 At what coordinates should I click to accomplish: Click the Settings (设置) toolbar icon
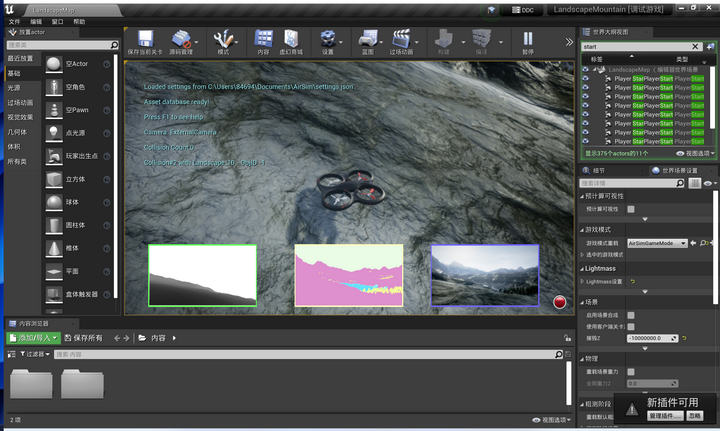pyautogui.click(x=328, y=38)
